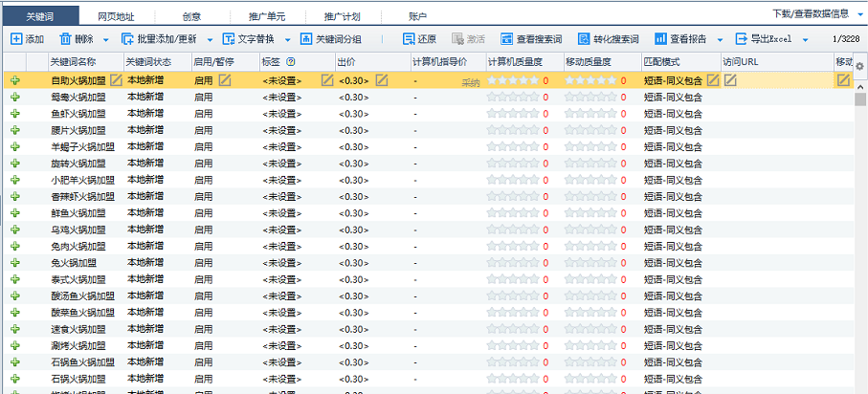Click the help question mark beside 标签
Viewport: 868px width, 394px height.
291,61
